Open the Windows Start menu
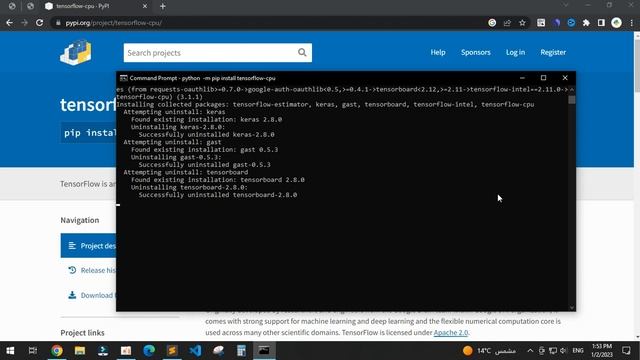The width and height of the screenshot is (640, 360). click(x=10, y=351)
